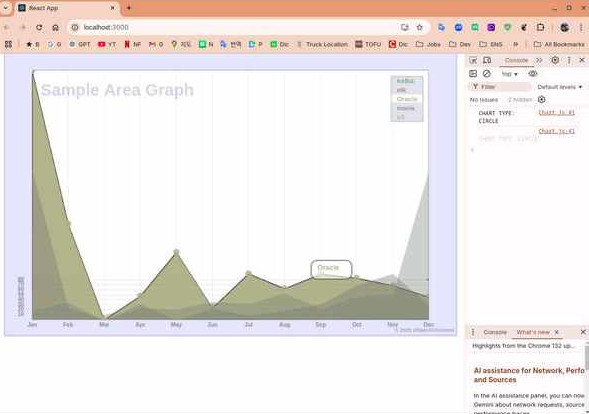Reload the page with refresh icon
The width and height of the screenshot is (589, 414).
tap(39, 27)
